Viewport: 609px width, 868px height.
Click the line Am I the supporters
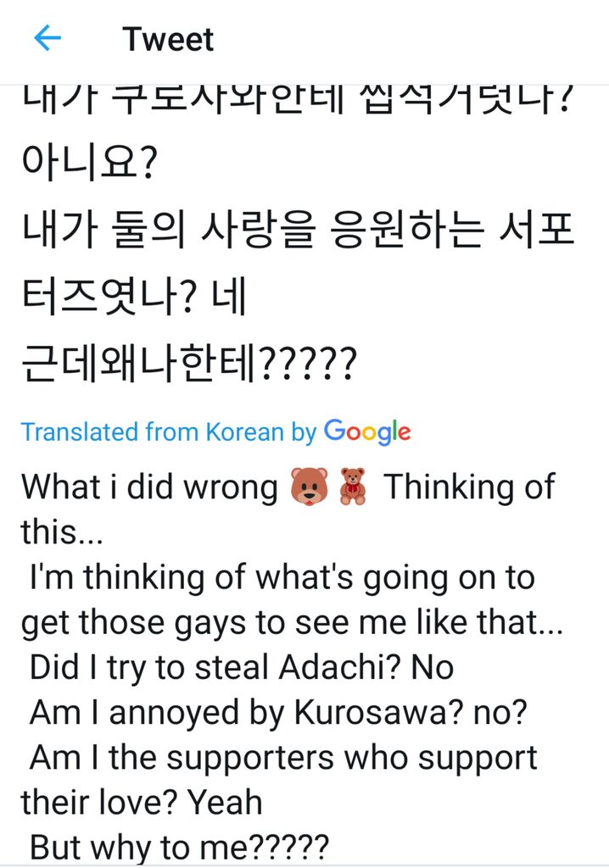pyautogui.click(x=283, y=758)
